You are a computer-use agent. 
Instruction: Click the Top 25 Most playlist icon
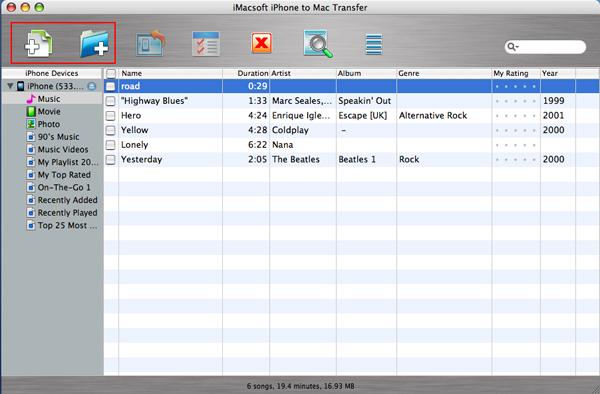click(x=31, y=225)
